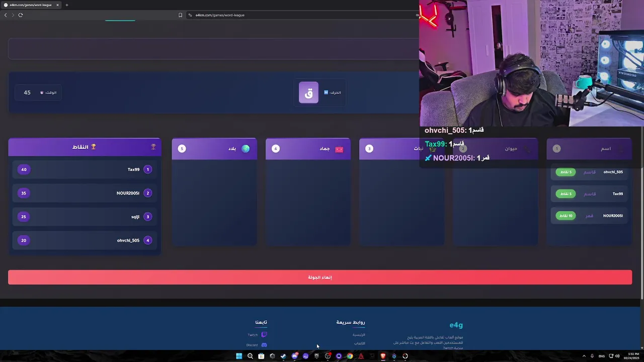Click the volume icon in system tray
This screenshot has width=644, height=362.
[617, 356]
